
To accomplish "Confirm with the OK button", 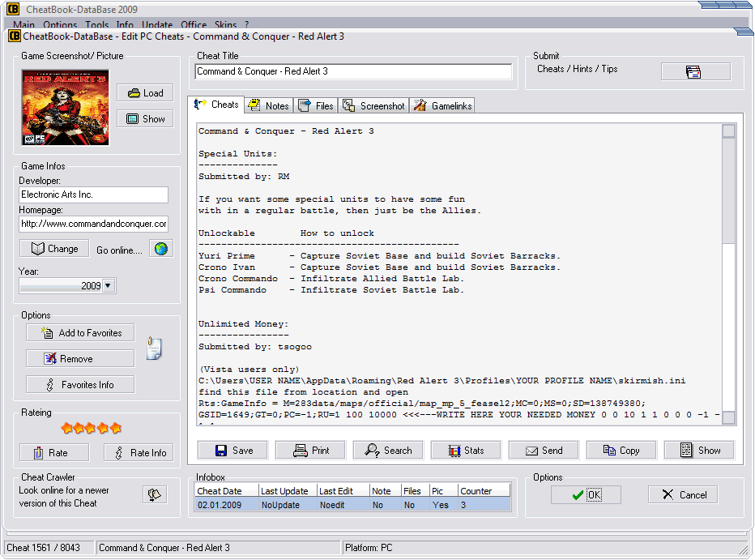I will [586, 494].
